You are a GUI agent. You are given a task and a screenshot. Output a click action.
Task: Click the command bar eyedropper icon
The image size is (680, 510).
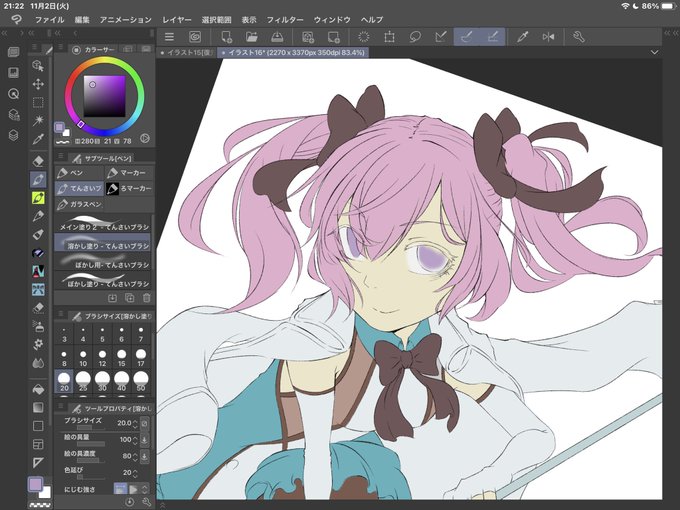523,37
